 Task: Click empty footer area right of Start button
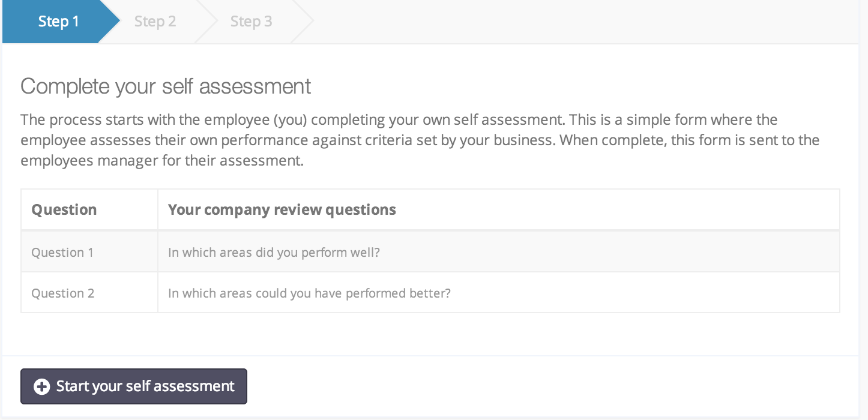[x=540, y=386]
